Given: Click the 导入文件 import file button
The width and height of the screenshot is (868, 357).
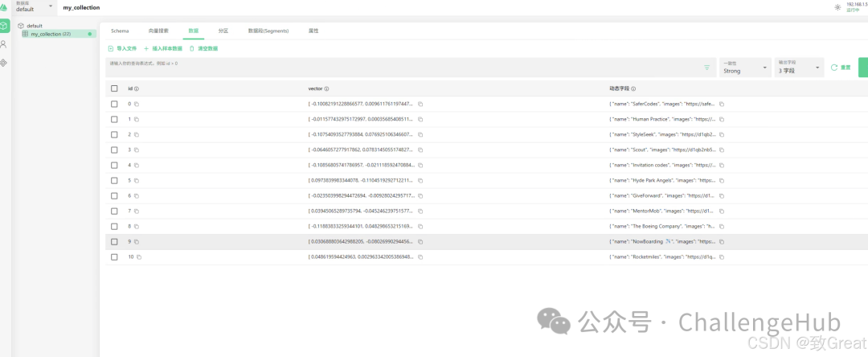Looking at the screenshot, I should point(122,49).
